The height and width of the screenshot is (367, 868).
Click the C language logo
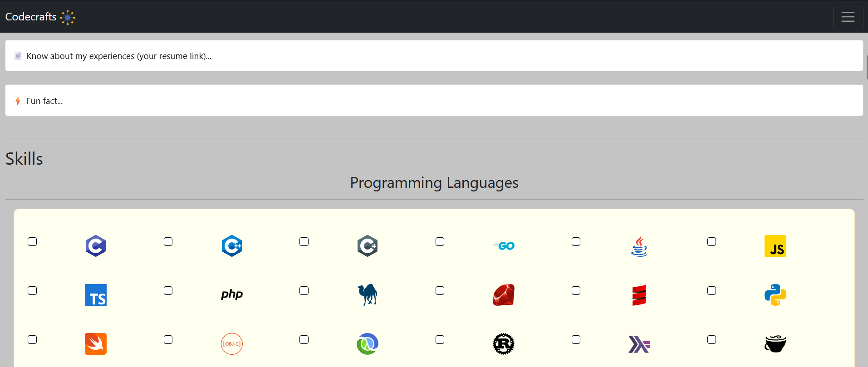96,246
